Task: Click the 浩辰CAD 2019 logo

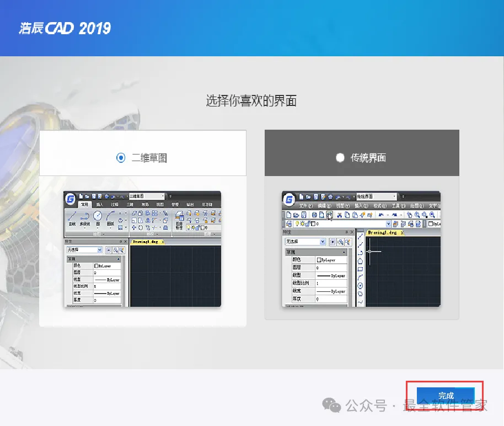Action: coord(65,28)
